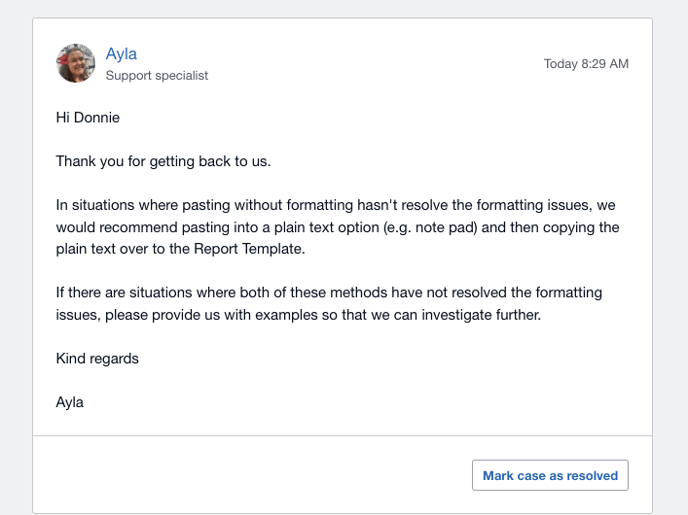Viewport: 688px width, 515px height.
Task: Click the Today 8:29 AM timestamp
Action: coord(586,64)
